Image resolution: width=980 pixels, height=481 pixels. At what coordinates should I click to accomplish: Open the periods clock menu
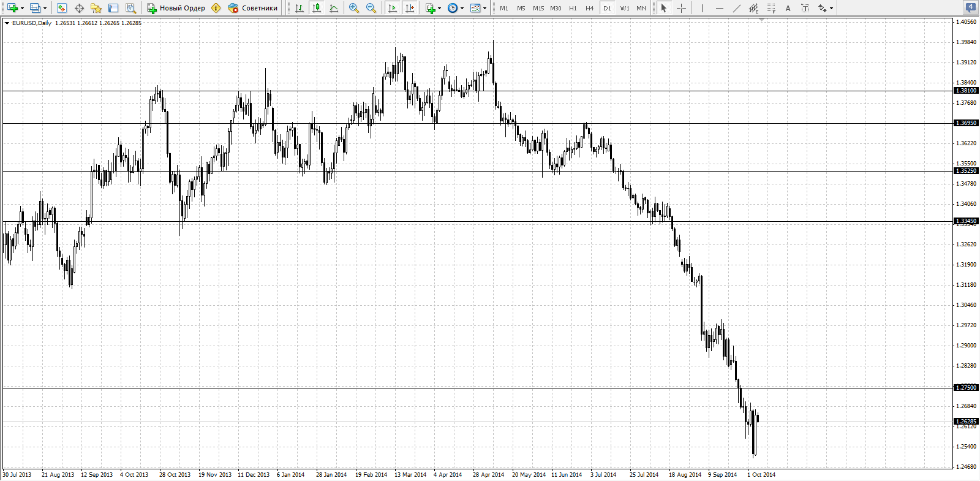click(x=453, y=8)
